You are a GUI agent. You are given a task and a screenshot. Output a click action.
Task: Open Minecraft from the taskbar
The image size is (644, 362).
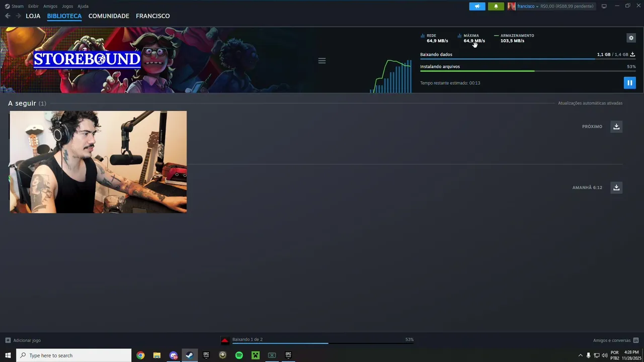click(256, 355)
